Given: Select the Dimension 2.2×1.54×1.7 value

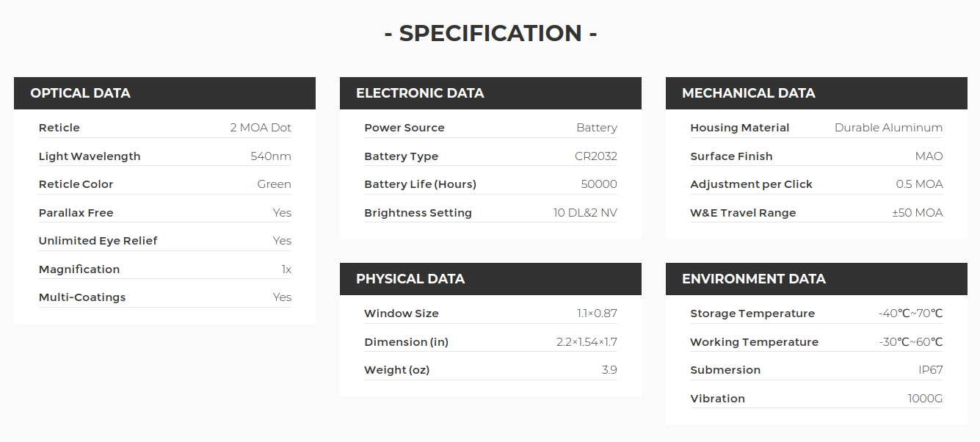Looking at the screenshot, I should click(587, 342).
